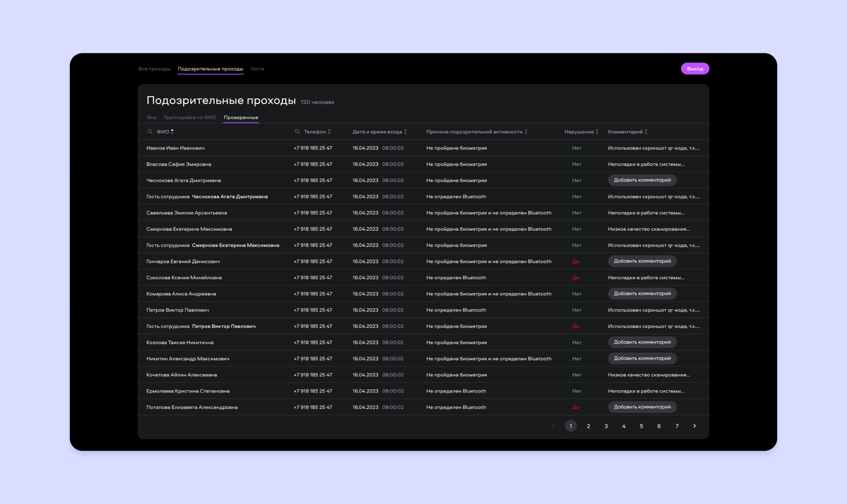The image size is (847, 504).
Task: Add comment for Гончаров Евгений Денисович
Action: click(x=642, y=262)
